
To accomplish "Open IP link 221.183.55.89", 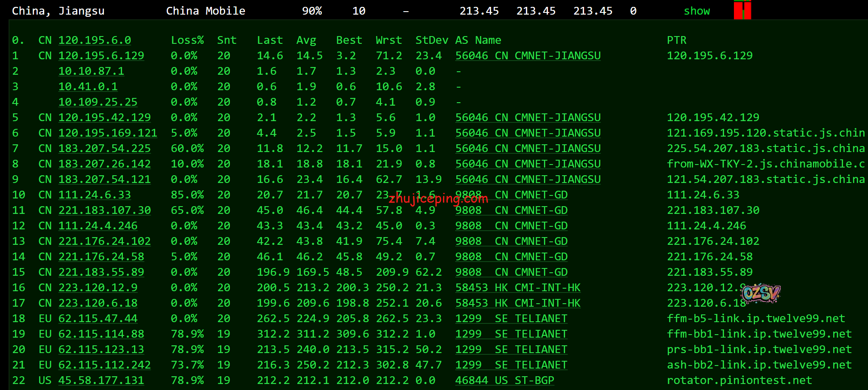I will point(101,272).
